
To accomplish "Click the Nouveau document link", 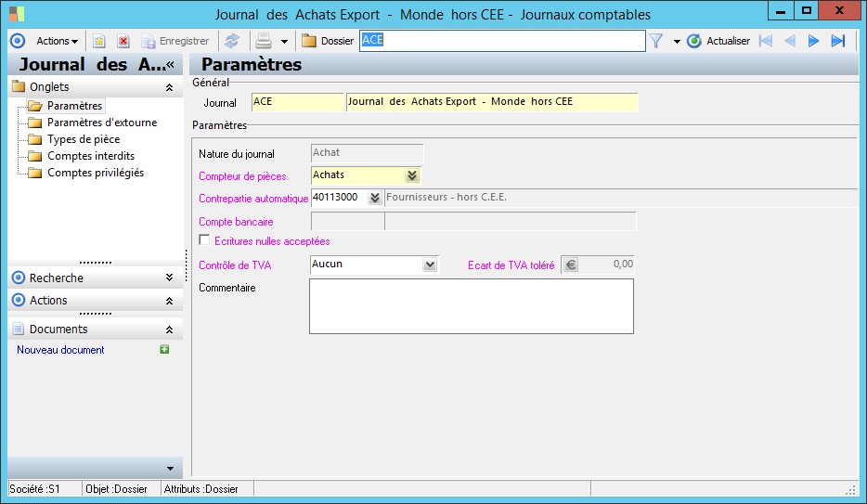I will pyautogui.click(x=60, y=350).
